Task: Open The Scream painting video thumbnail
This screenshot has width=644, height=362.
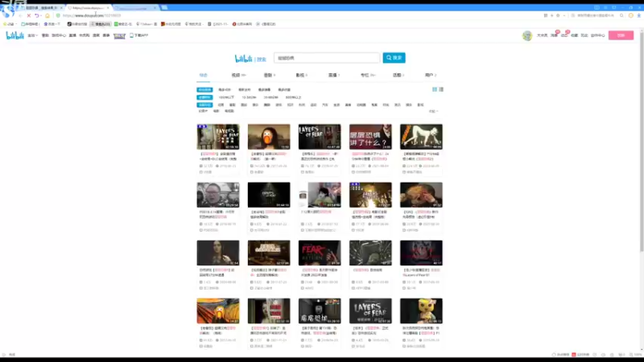Action: [x=218, y=311]
